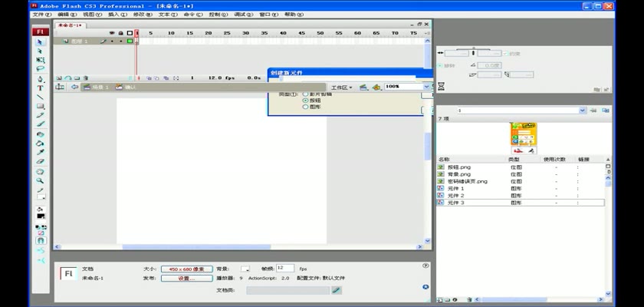Click the Edit Scene icon

click(x=363, y=87)
